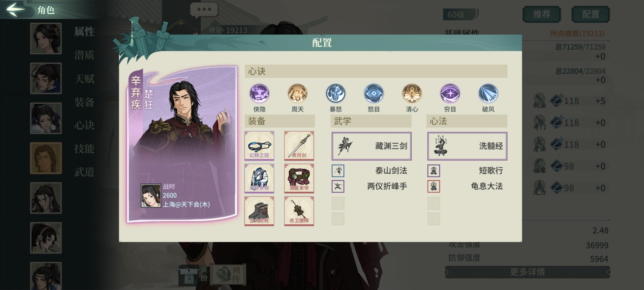Open the 清心 lotus icon

pos(412,94)
